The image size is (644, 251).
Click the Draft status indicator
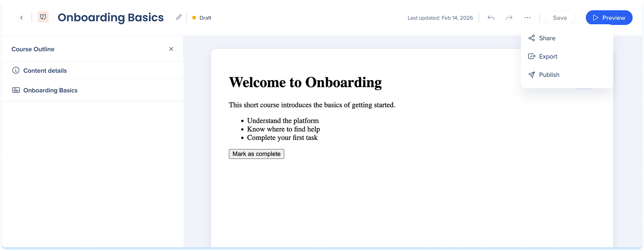pos(202,18)
